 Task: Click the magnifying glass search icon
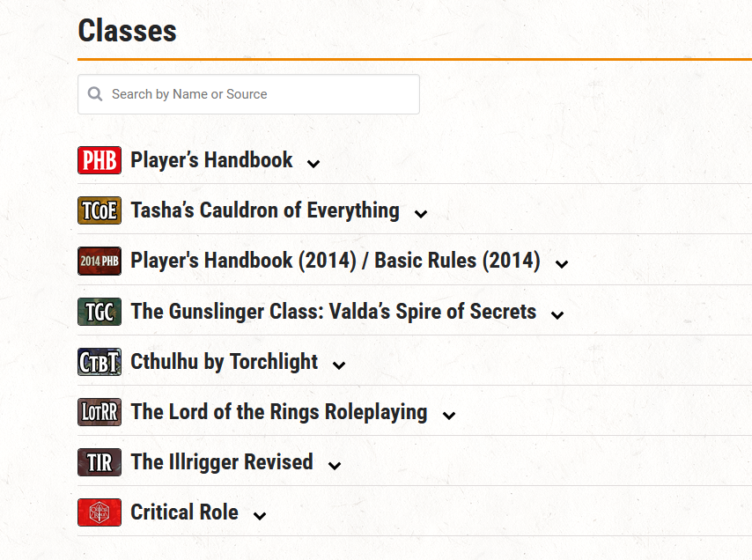pyautogui.click(x=95, y=94)
